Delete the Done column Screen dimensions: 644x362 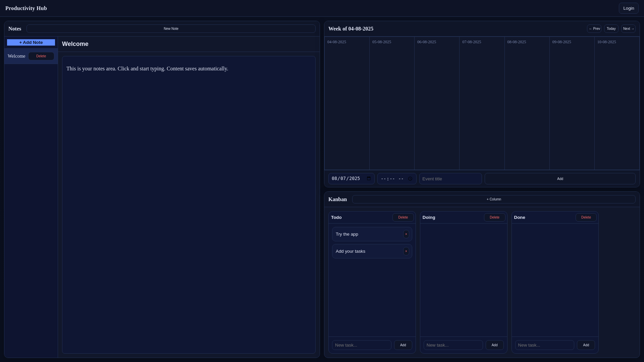tap(586, 218)
